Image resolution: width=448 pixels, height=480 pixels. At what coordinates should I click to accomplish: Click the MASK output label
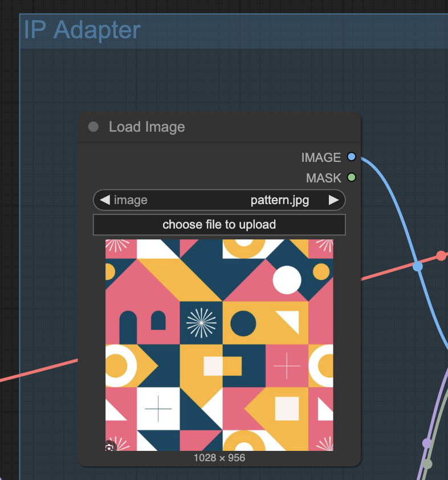coord(323,178)
